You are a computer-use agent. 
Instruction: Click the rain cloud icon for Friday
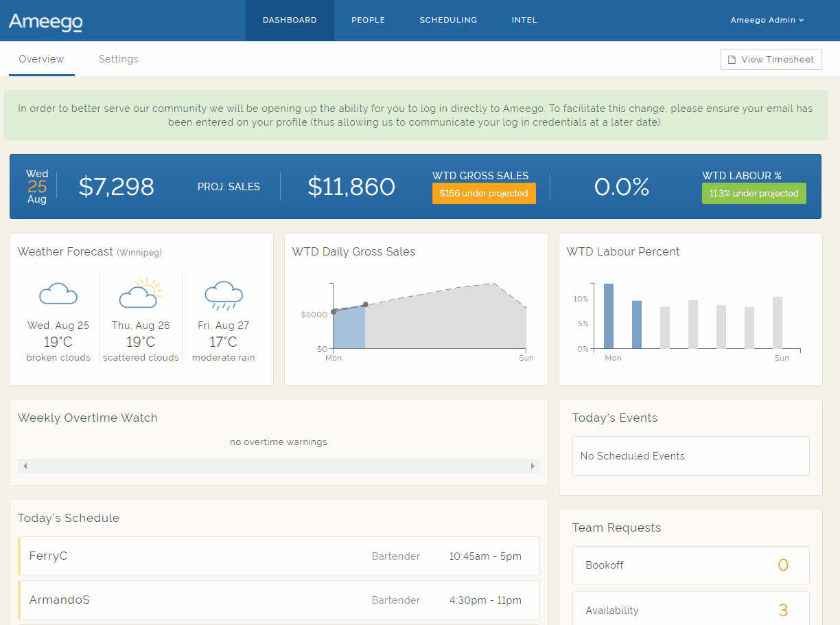224,294
